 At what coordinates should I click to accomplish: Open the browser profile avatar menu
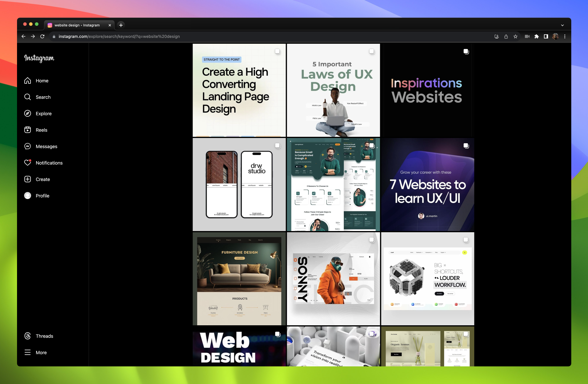click(x=555, y=36)
